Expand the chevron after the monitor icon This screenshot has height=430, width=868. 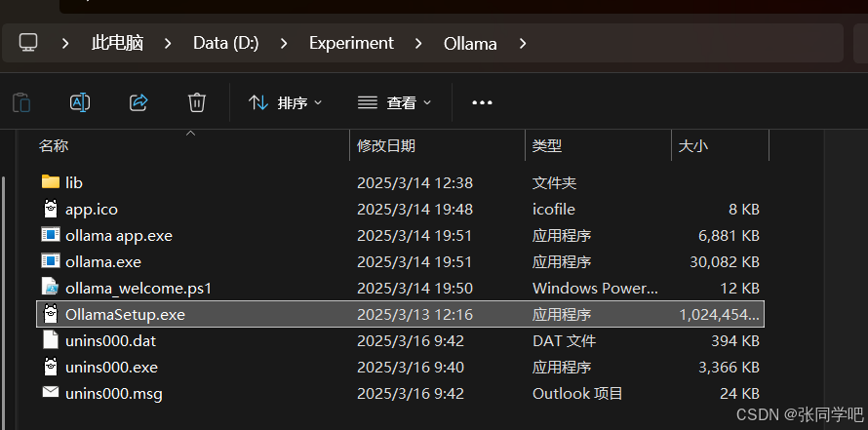coord(65,43)
